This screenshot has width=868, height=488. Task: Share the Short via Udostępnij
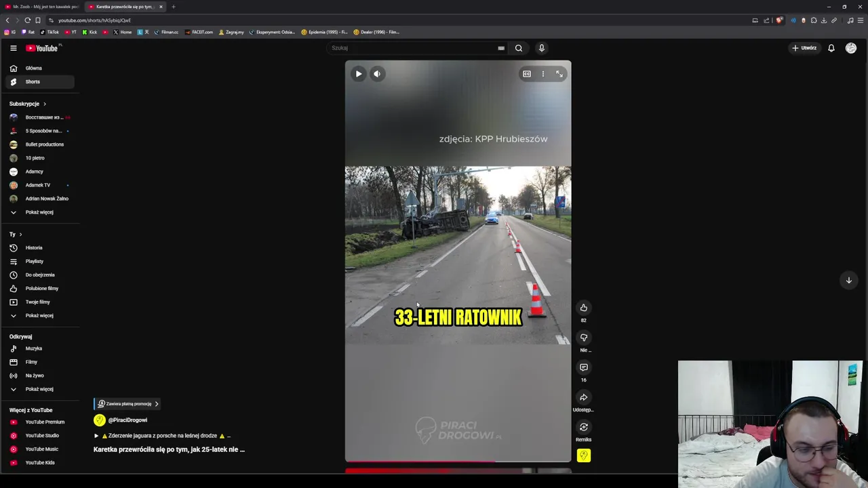(583, 397)
